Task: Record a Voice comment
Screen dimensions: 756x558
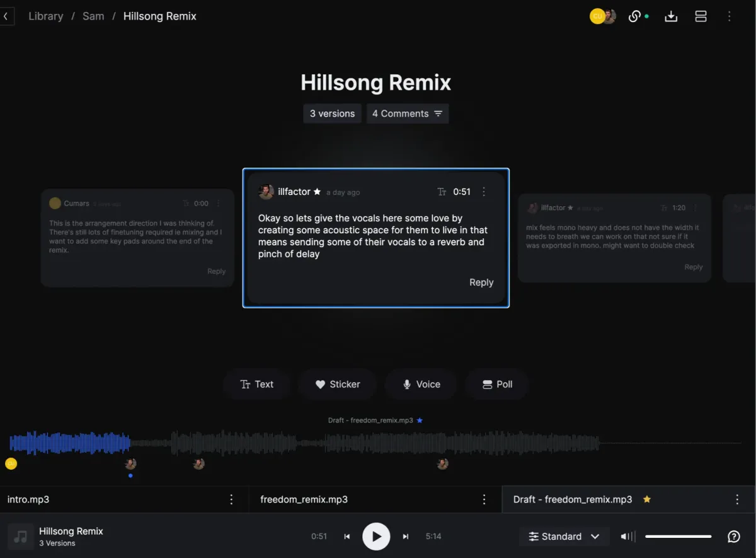Action: pos(421,384)
